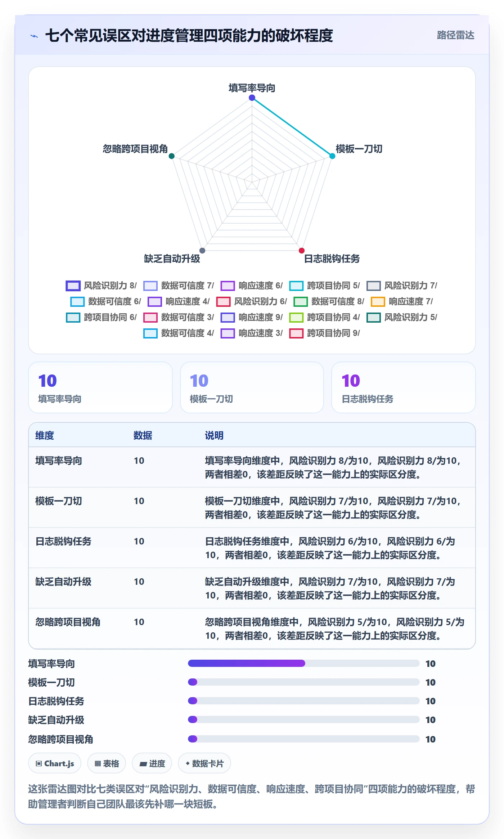This screenshot has width=504, height=839.
Task: Open the 模板一刀切 stat card
Action: tap(252, 387)
